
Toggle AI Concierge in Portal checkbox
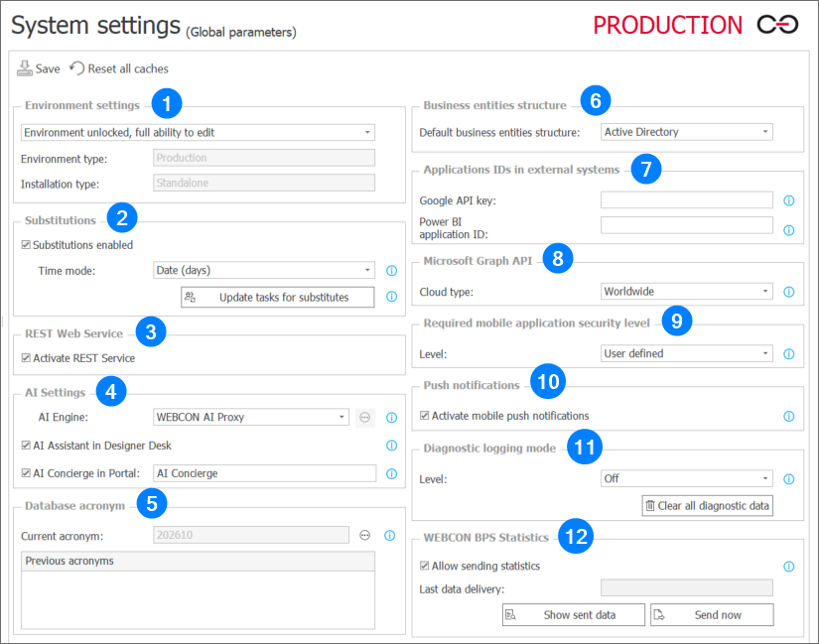(26, 472)
